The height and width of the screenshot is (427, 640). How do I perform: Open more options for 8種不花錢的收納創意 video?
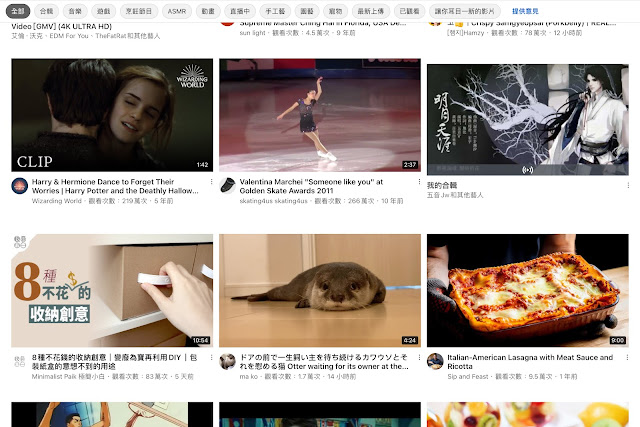tap(211, 357)
